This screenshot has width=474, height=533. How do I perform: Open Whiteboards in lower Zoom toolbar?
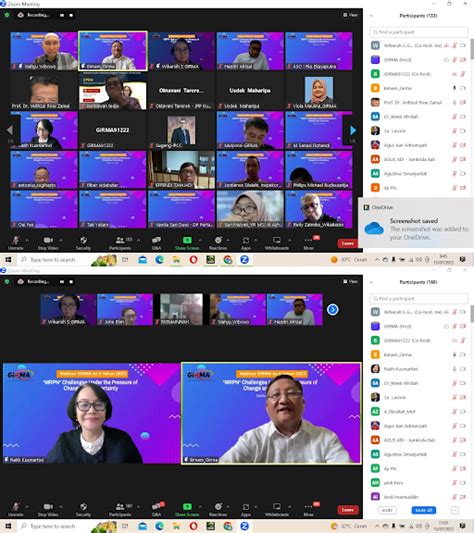[x=277, y=509]
